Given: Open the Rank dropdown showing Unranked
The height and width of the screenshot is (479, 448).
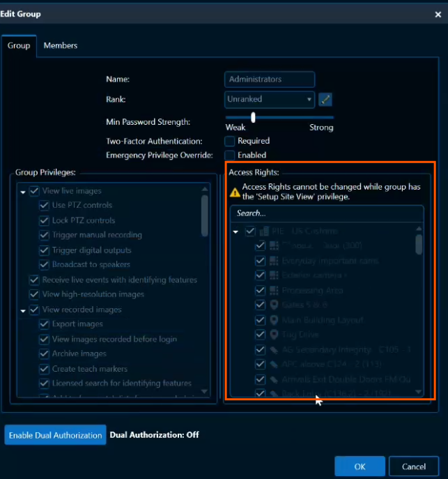Looking at the screenshot, I should click(270, 100).
